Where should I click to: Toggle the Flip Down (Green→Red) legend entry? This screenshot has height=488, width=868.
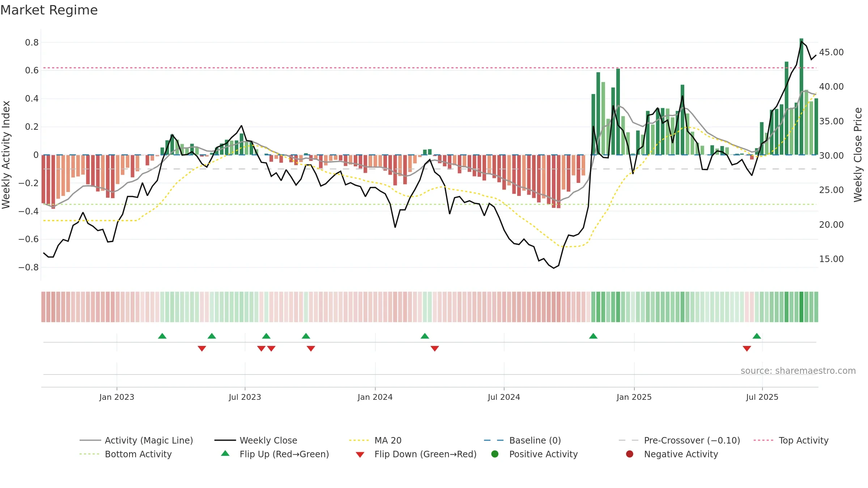(416, 454)
